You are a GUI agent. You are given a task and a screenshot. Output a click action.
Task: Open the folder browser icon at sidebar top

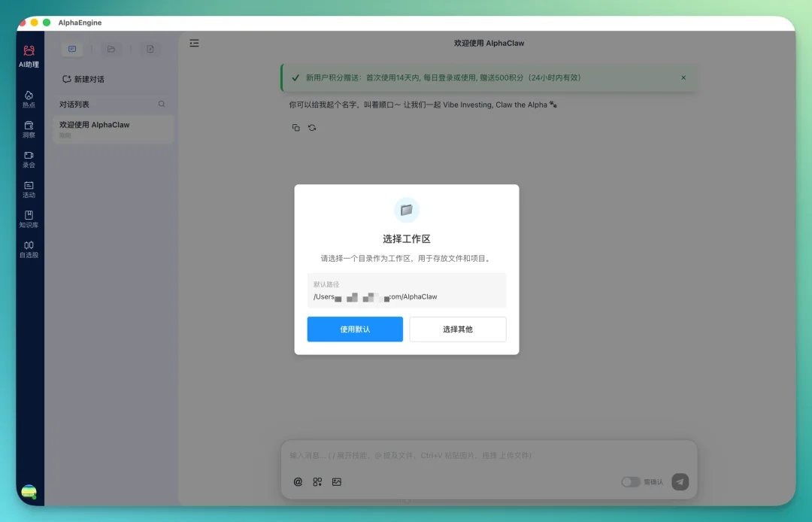click(111, 48)
